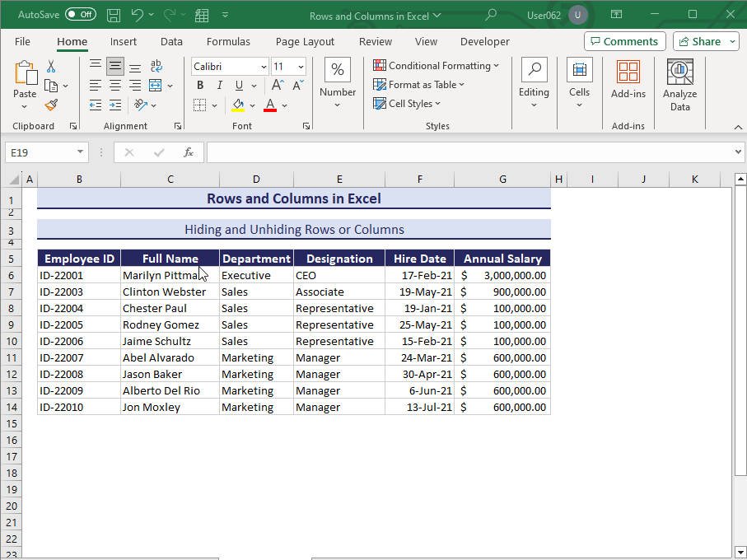Select the Italic formatting icon
747x560 pixels.
point(219,85)
